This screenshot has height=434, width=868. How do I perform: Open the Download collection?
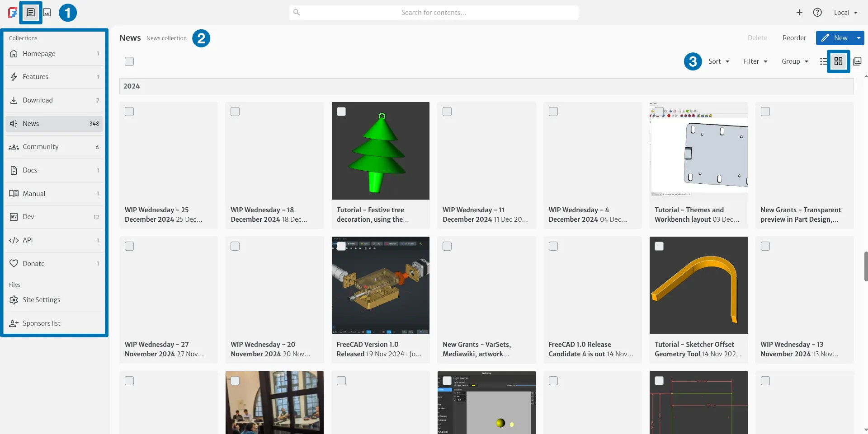pos(54,100)
